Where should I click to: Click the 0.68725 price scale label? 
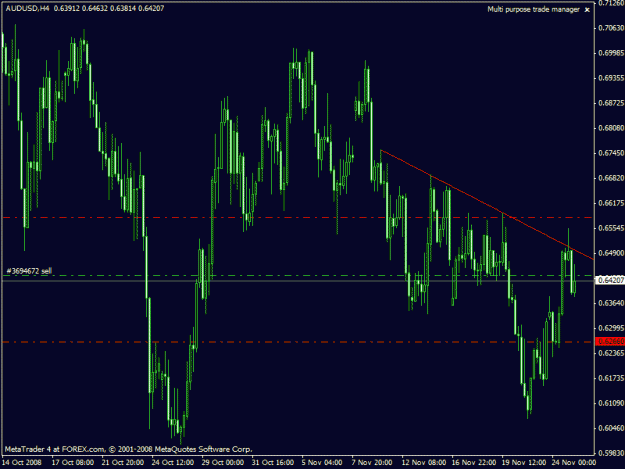611,103
